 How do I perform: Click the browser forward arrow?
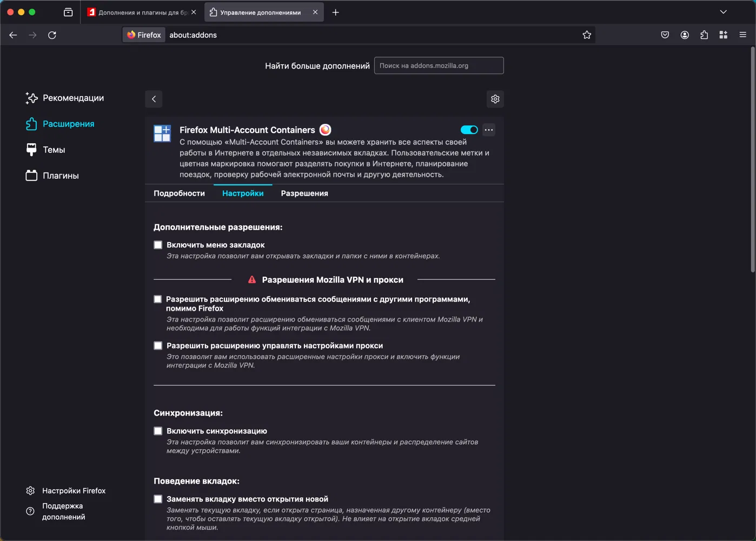pyautogui.click(x=32, y=35)
